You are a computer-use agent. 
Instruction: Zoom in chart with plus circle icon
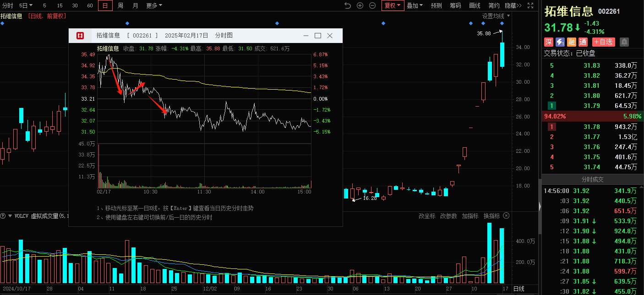pyautogui.click(x=360, y=5)
